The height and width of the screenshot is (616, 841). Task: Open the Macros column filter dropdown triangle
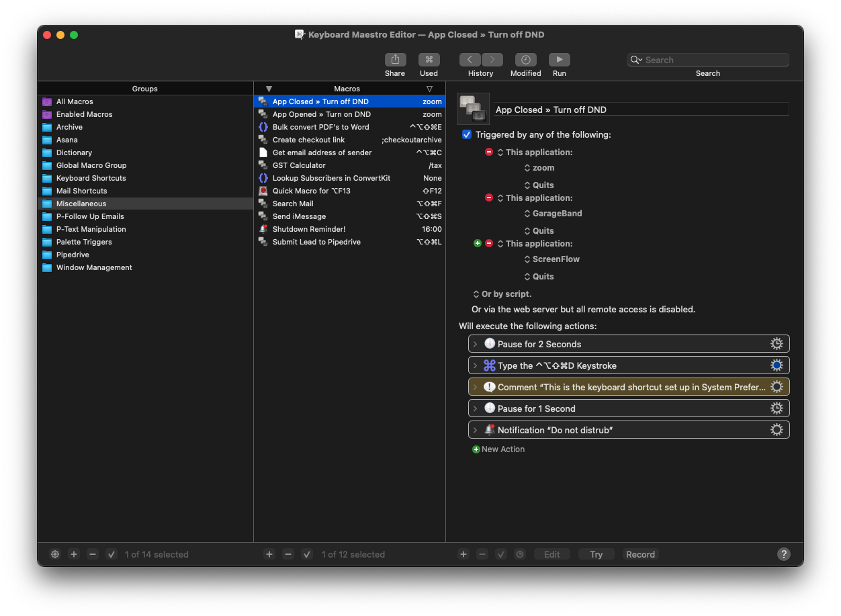(430, 88)
